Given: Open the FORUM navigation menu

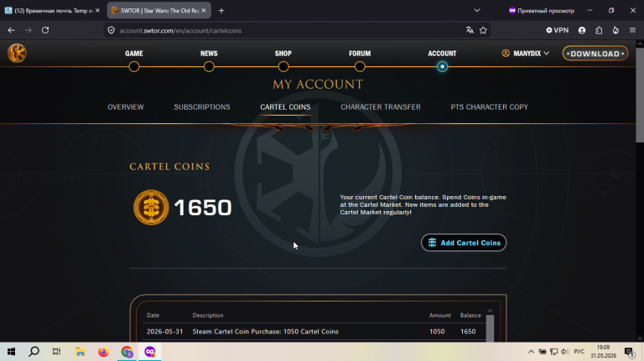Looking at the screenshot, I should tap(360, 54).
